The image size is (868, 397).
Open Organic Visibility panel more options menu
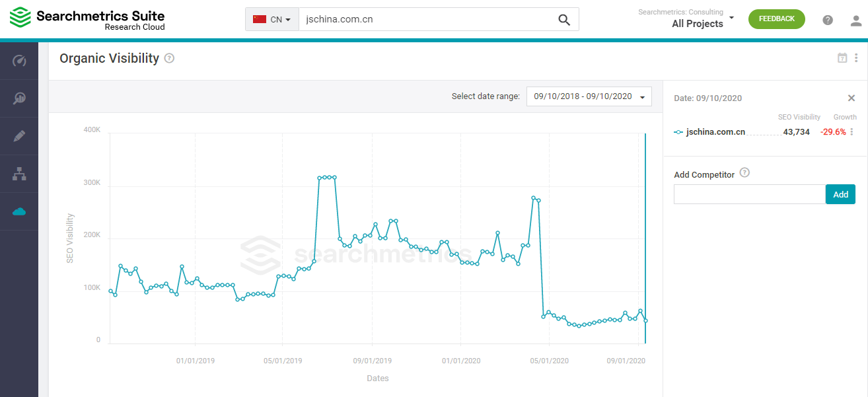857,58
